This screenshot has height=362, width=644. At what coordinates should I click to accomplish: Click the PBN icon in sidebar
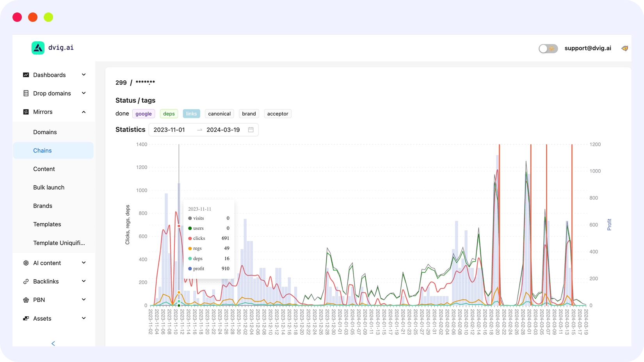click(x=26, y=300)
